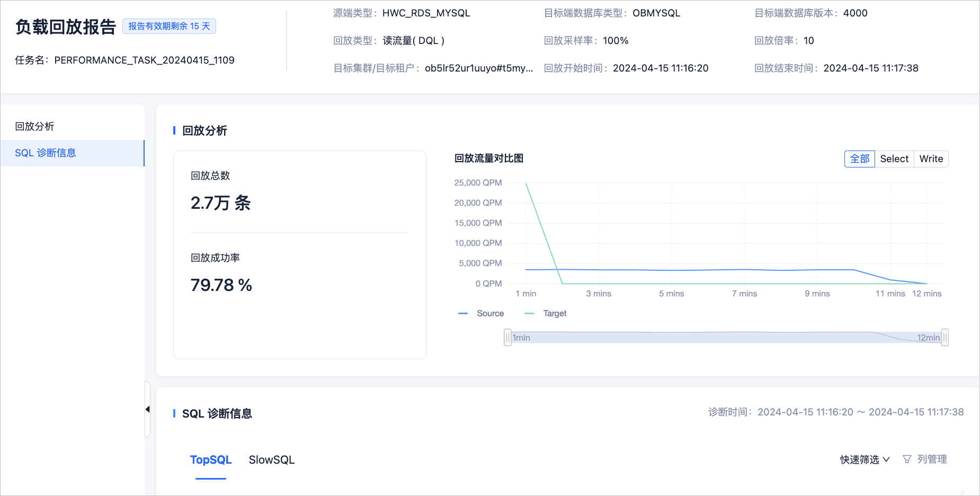Toggle the Source legend line in chart

481,314
